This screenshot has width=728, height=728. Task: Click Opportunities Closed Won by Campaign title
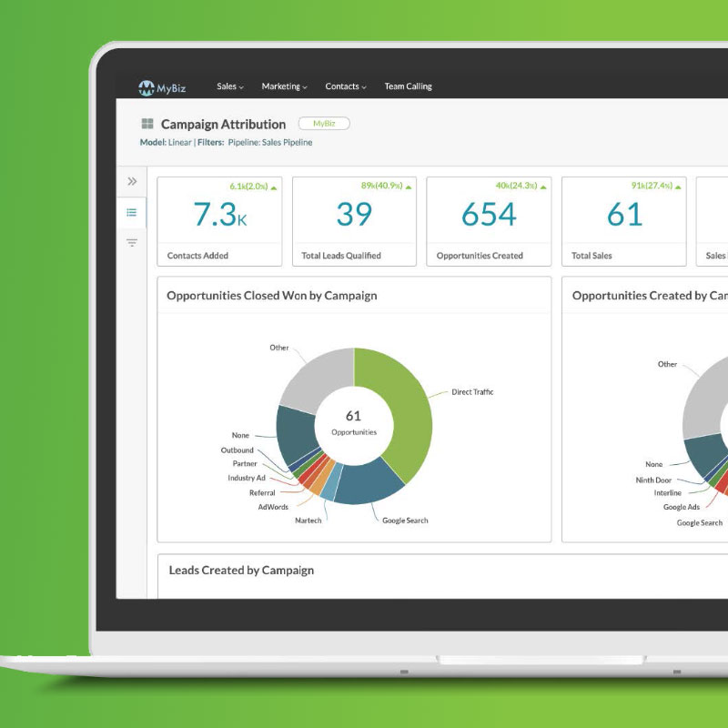click(271, 296)
